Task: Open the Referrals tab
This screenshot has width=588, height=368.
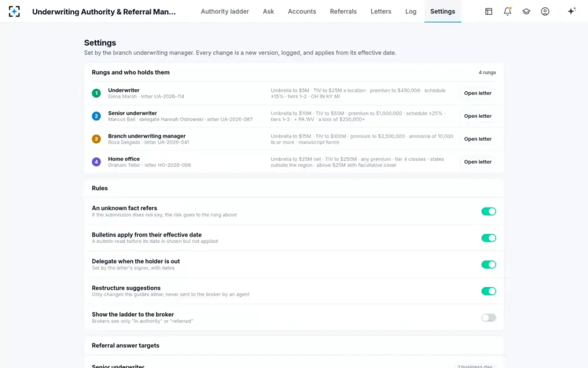Action: point(343,11)
